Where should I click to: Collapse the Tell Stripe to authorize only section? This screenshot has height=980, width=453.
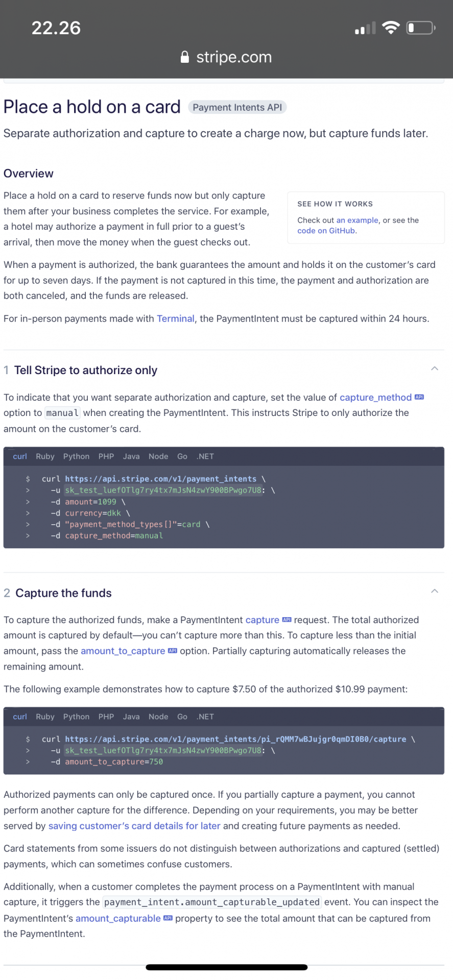coord(435,369)
